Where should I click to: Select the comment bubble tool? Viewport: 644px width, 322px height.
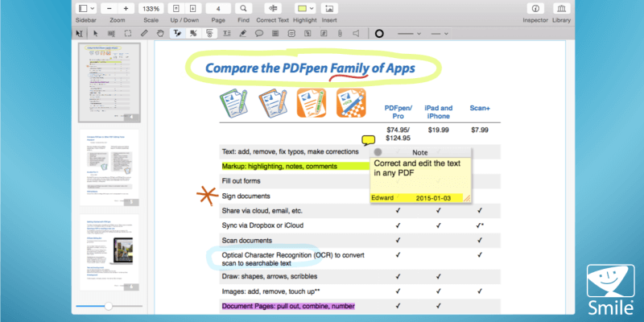coord(259,34)
